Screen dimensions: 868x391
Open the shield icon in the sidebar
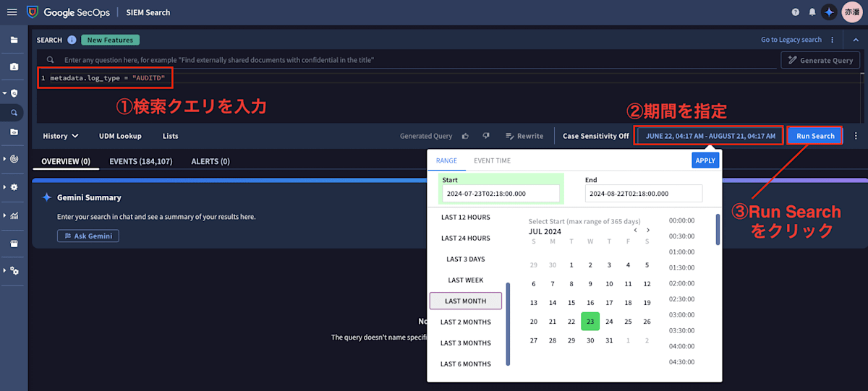(14, 93)
